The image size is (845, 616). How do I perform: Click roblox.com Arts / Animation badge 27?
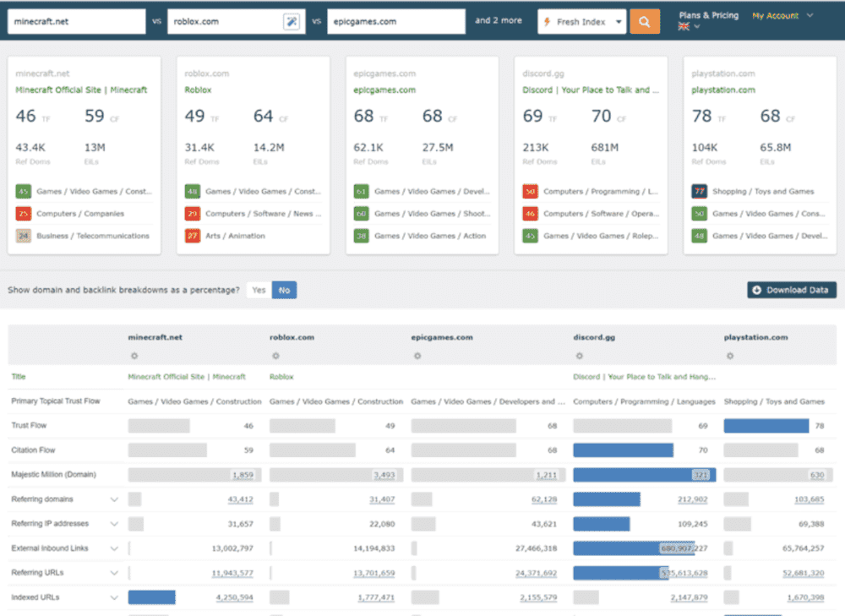[193, 236]
